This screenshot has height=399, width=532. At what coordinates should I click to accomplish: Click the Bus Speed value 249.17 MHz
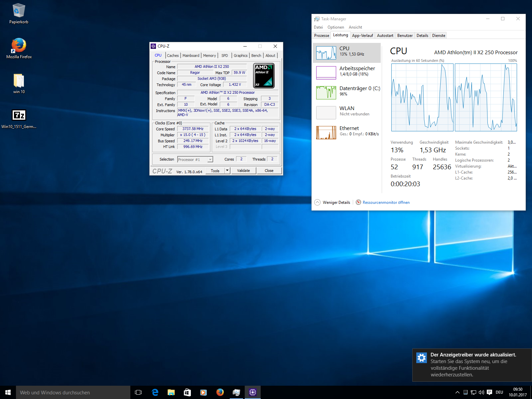(193, 141)
